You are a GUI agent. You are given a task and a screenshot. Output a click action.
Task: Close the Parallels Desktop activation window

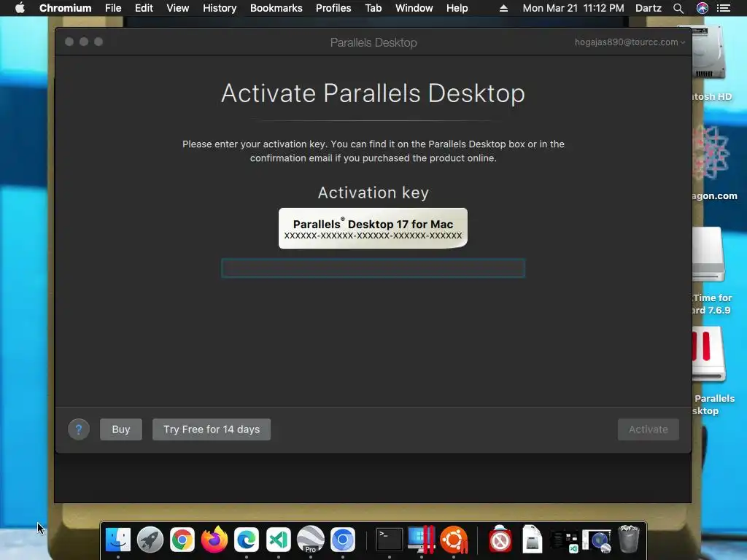pyautogui.click(x=69, y=42)
